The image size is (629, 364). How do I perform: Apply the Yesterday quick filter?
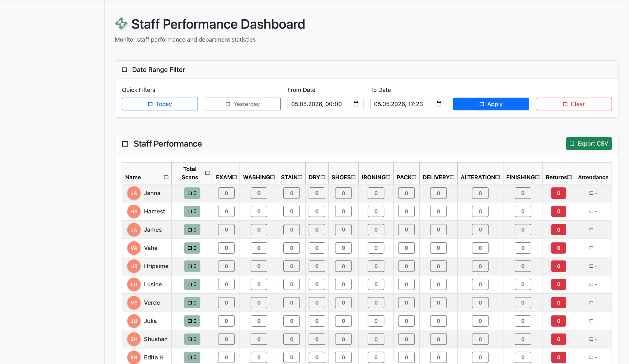pyautogui.click(x=243, y=104)
